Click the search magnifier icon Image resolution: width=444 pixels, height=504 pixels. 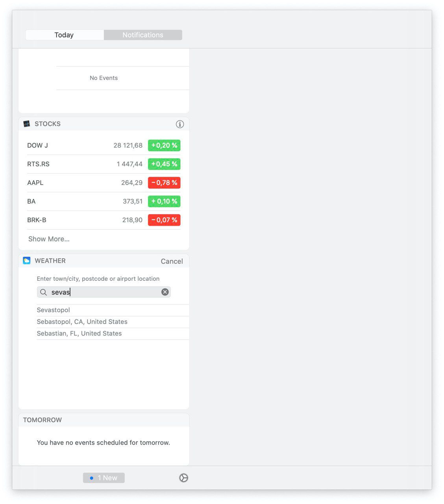click(44, 292)
